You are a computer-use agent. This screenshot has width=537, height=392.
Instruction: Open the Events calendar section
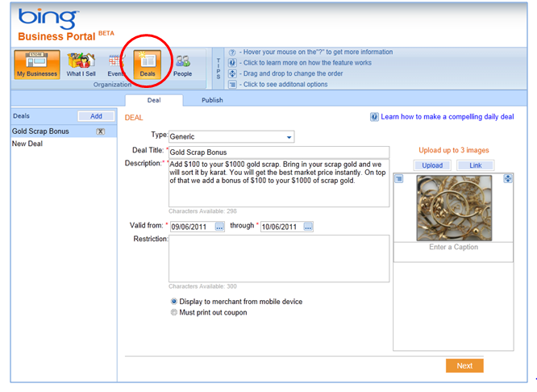[116, 64]
